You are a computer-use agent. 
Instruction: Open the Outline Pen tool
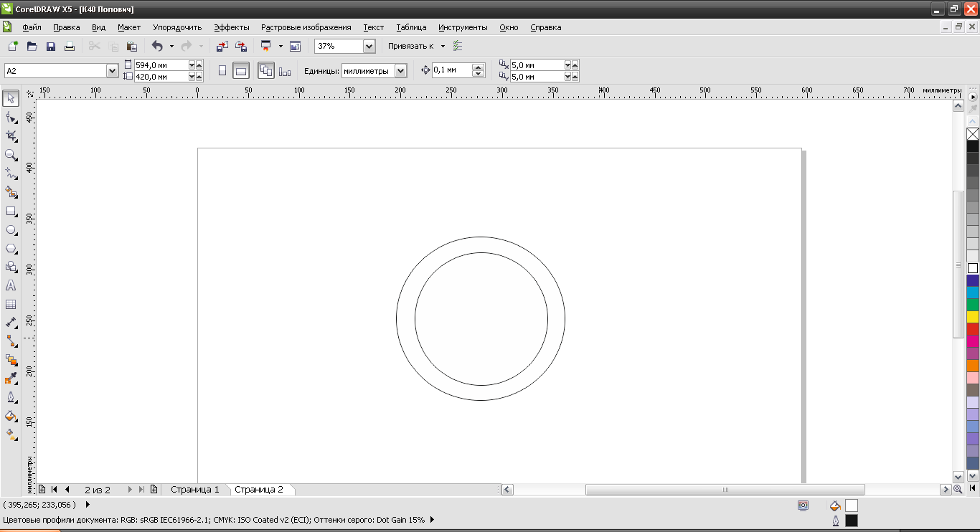tap(11, 397)
